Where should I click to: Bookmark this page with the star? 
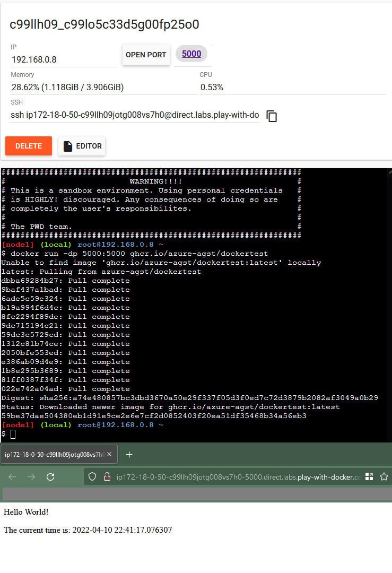pyautogui.click(x=384, y=477)
